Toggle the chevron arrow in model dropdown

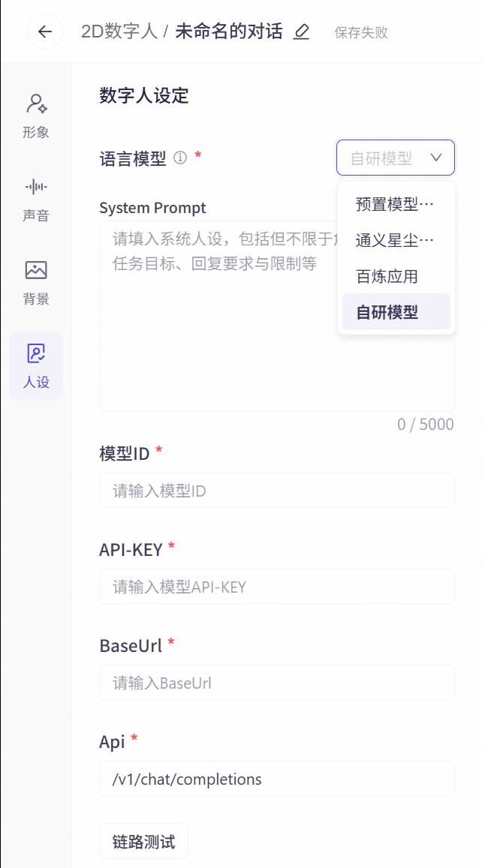436,158
